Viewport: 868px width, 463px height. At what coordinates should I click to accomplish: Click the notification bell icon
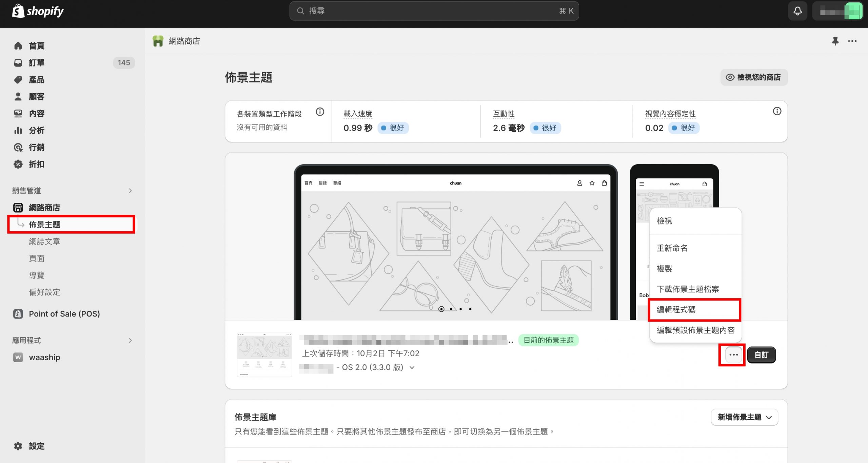point(797,11)
